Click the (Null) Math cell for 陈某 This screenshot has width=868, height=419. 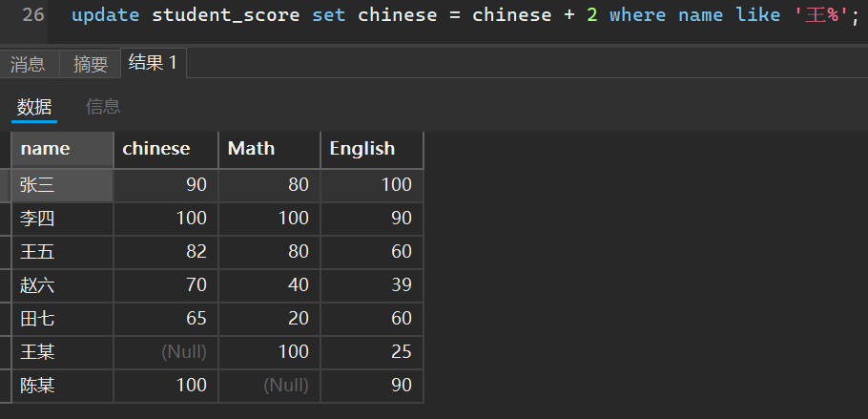pyautogui.click(x=270, y=386)
